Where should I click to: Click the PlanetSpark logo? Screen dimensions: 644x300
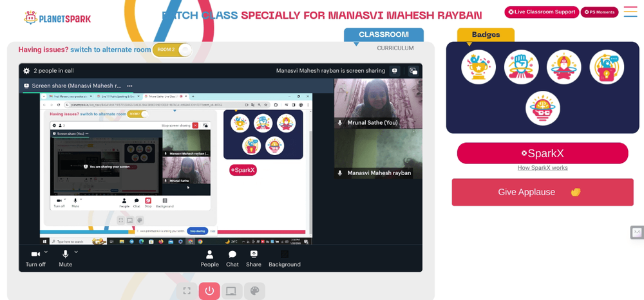(57, 18)
